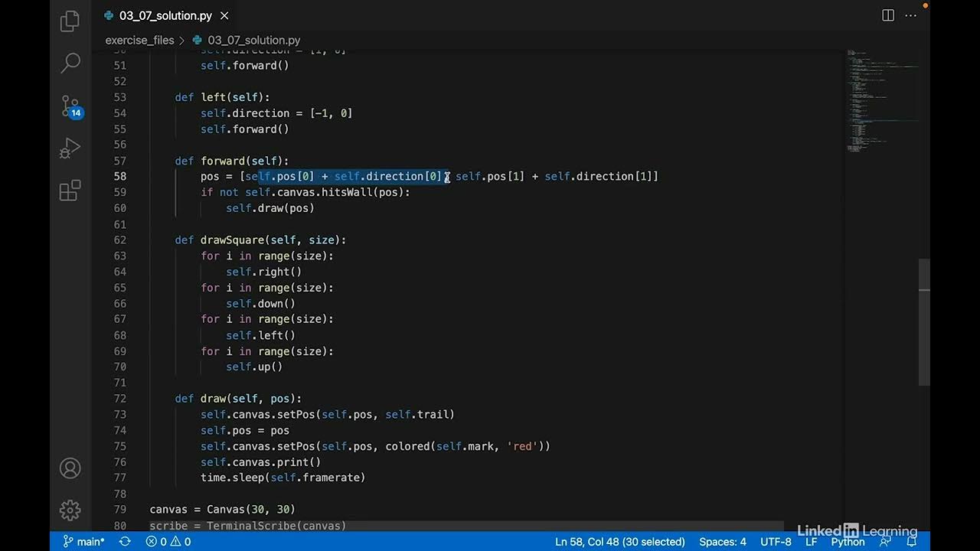This screenshot has width=980, height=551.
Task: Split the editor to the right
Action: click(888, 15)
